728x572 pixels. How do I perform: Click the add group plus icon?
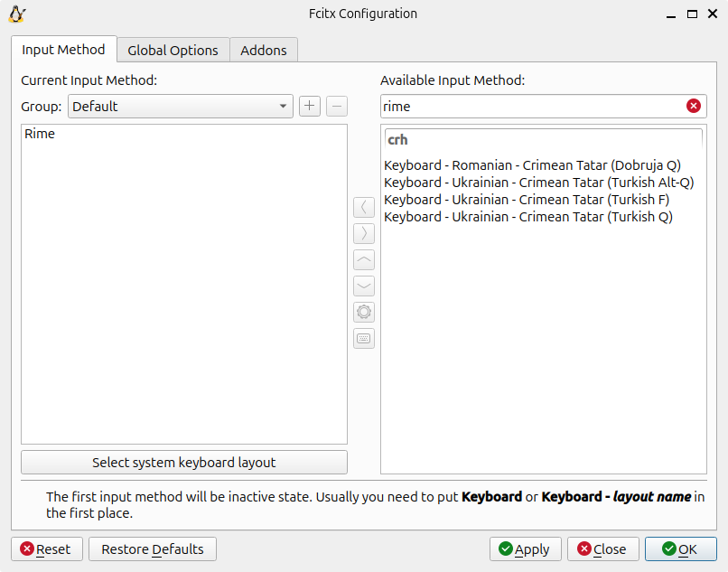[310, 107]
